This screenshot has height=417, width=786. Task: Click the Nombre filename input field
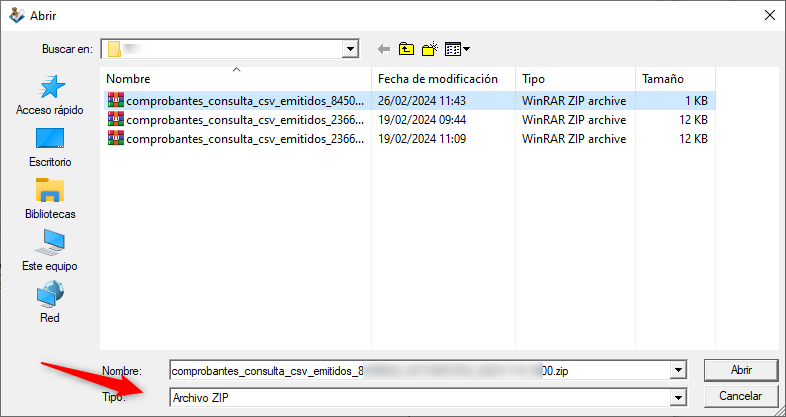pos(420,370)
